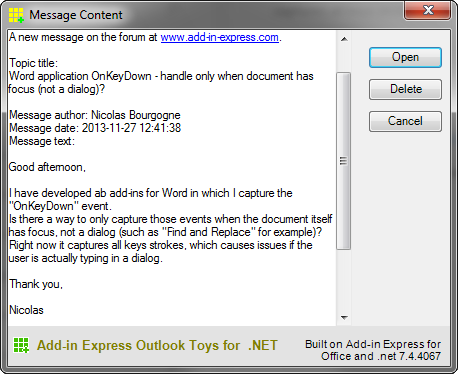This screenshot has height=374, width=458.
Task: Click the 'Nicolas' signature line
Action: 26,310
